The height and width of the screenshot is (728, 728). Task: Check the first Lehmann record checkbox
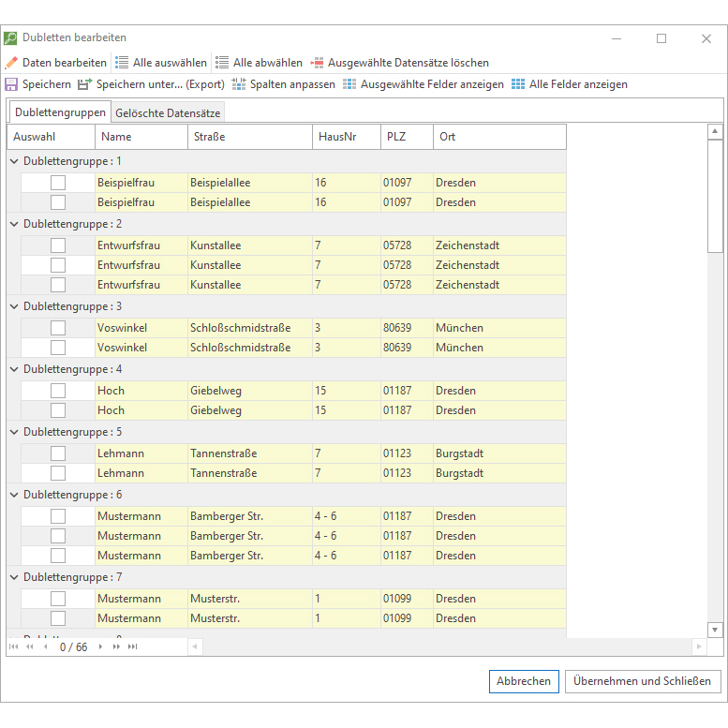click(x=58, y=453)
